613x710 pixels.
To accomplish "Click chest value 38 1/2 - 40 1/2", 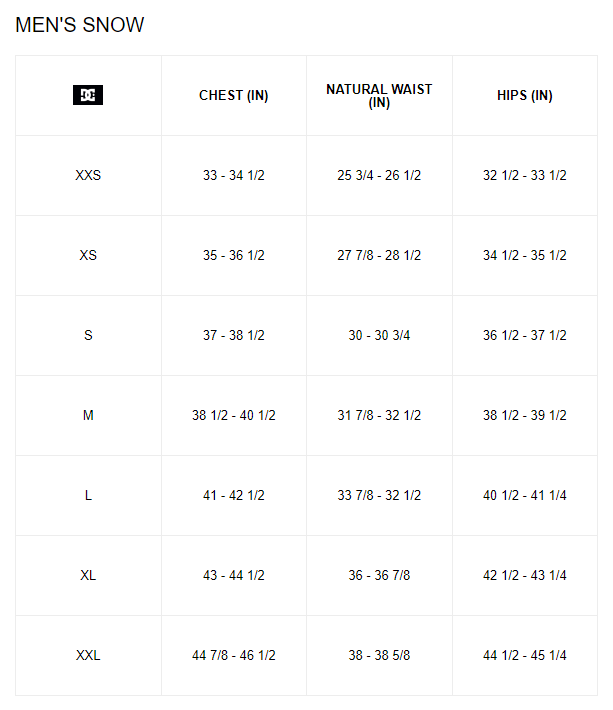I will click(x=234, y=415).
